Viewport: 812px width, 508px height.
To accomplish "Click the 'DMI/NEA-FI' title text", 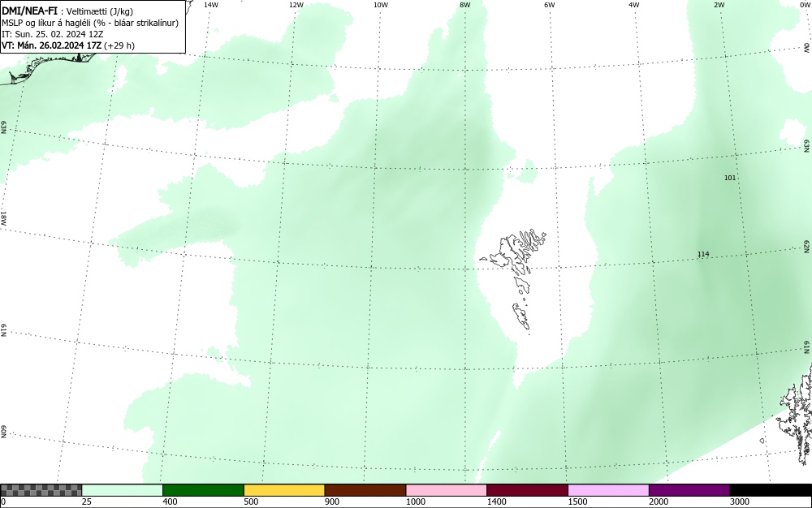I will [29, 11].
